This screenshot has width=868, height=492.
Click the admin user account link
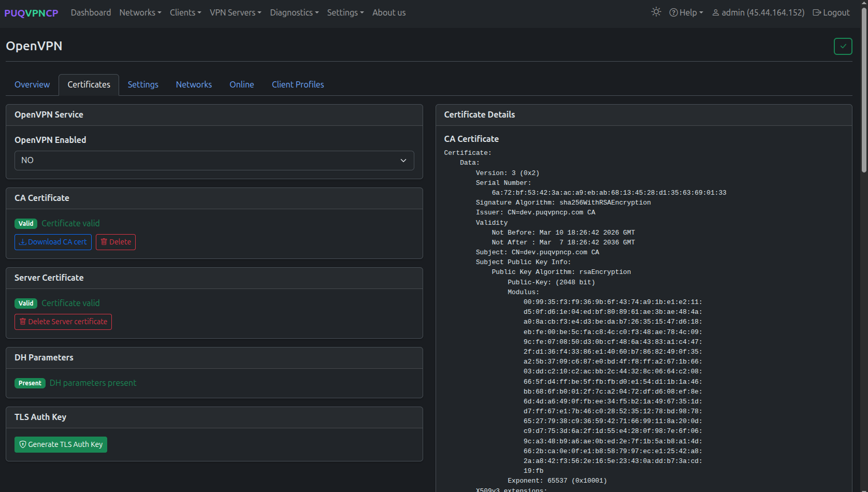point(758,12)
